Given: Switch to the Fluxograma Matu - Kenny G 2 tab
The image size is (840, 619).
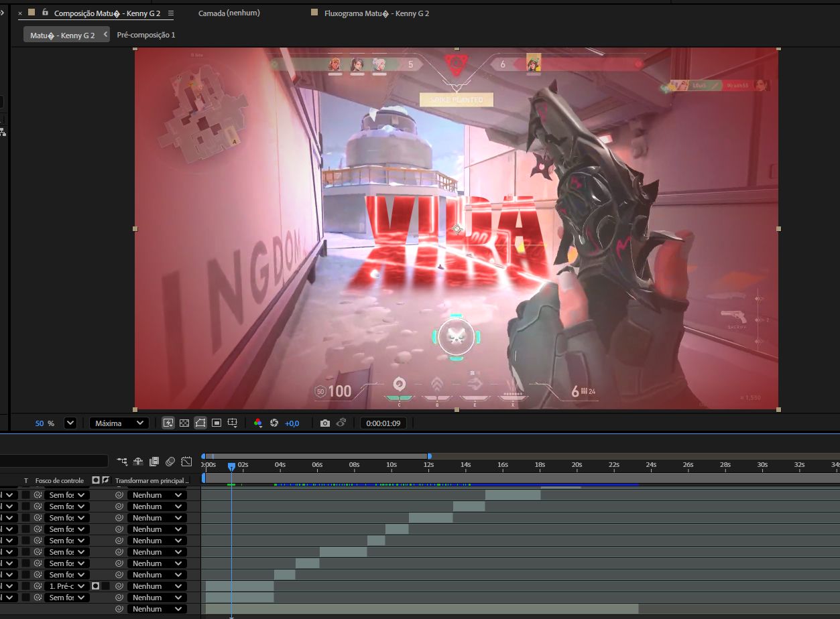Looking at the screenshot, I should click(x=377, y=13).
